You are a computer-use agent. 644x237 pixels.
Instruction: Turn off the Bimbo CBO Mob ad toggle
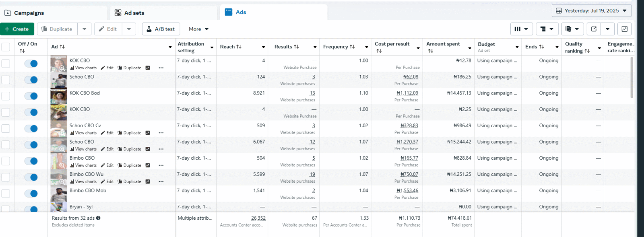coord(31,194)
